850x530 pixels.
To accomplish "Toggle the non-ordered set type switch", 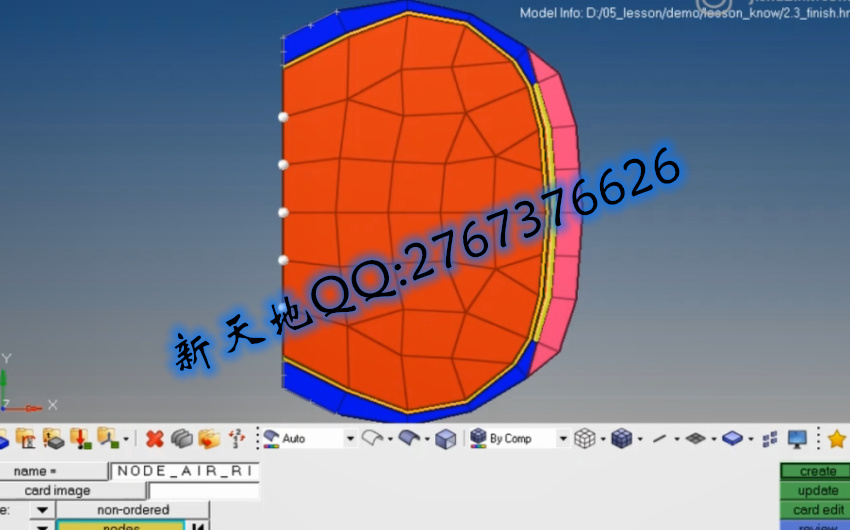I will point(132,510).
